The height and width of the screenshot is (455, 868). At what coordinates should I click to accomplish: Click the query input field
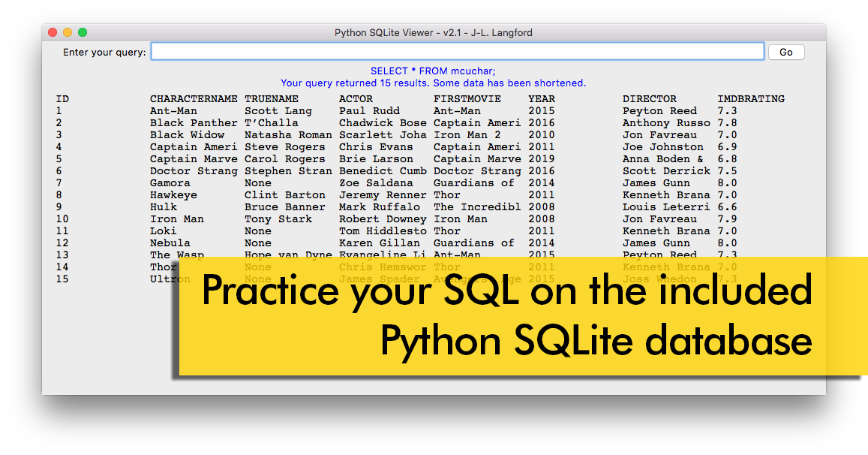click(457, 52)
